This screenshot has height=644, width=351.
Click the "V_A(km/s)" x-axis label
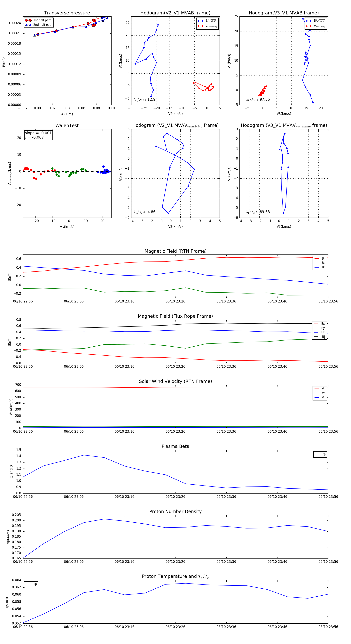[x=67, y=227]
